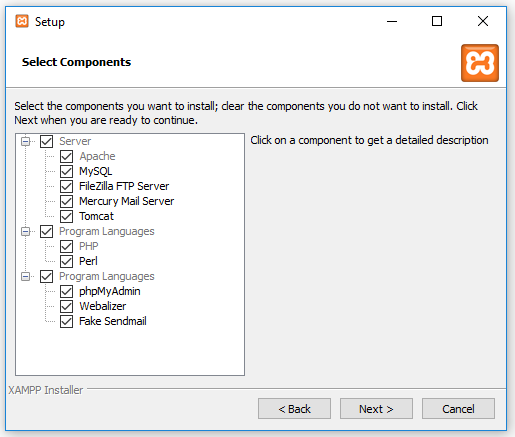
Task: Uncheck FileZilla FTP Server checkbox
Action: (66, 186)
